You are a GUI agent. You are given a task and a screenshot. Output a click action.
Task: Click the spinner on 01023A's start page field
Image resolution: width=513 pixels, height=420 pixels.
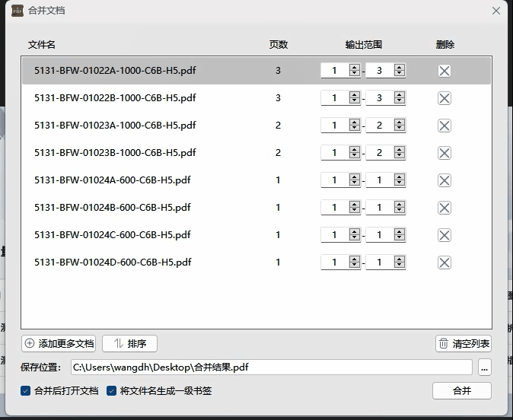tap(354, 126)
